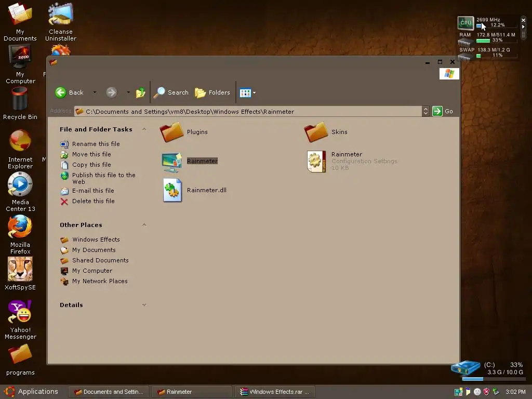Select the Plugins folder icon

click(x=171, y=132)
